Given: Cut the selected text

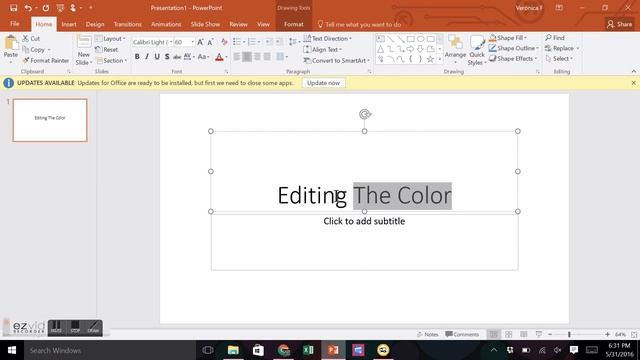Looking at the screenshot, I should pos(31,38).
